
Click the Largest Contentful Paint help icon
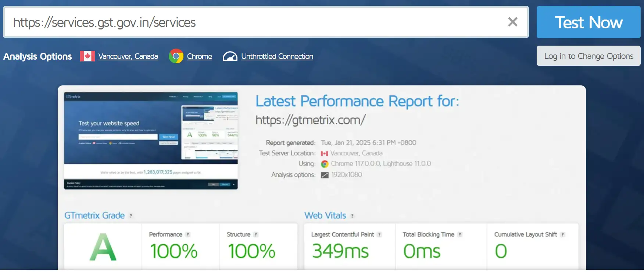(x=379, y=234)
